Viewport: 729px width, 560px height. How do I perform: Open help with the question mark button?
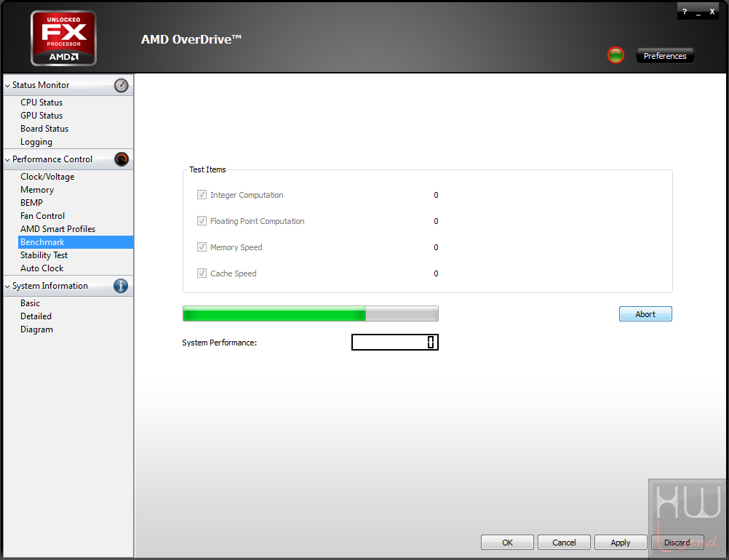point(685,12)
